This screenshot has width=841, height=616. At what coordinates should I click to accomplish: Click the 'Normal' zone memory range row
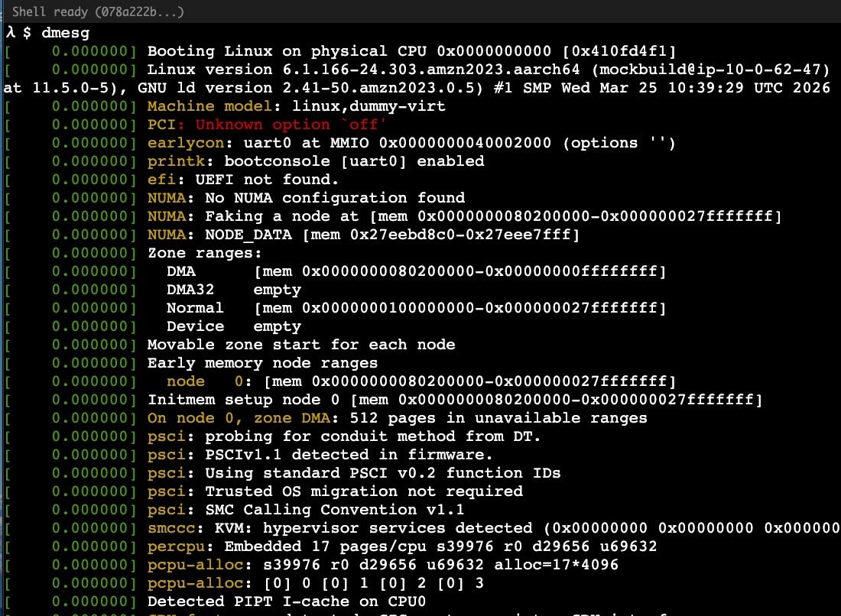point(416,308)
